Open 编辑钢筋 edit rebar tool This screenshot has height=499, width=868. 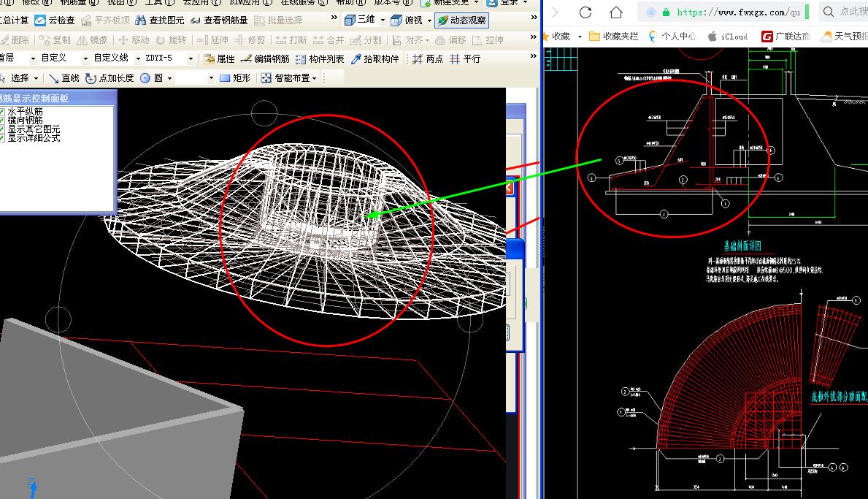point(265,58)
